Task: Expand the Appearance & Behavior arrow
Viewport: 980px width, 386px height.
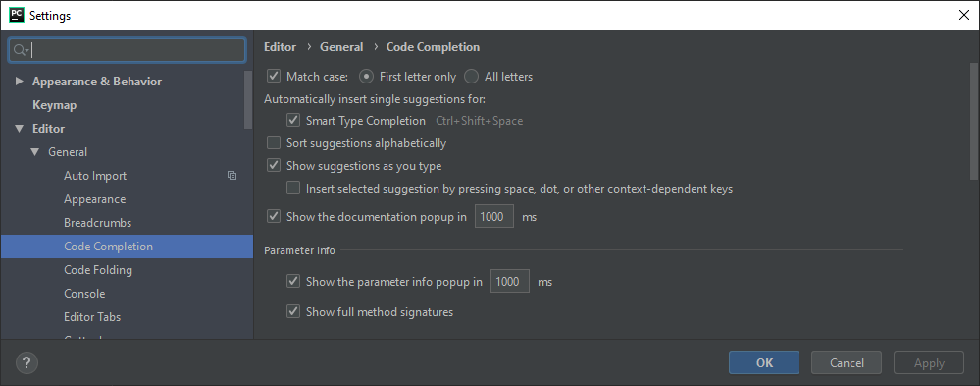Action: click(x=20, y=82)
